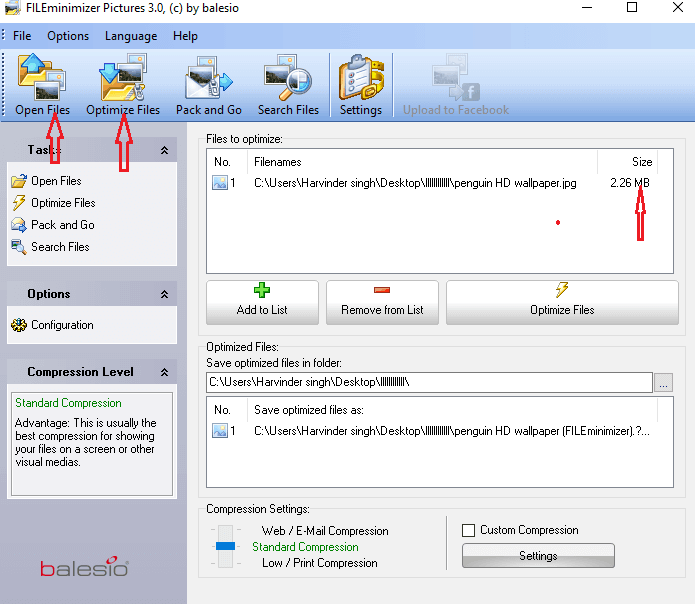Click the image icon in the Save optimized files list

(220, 430)
